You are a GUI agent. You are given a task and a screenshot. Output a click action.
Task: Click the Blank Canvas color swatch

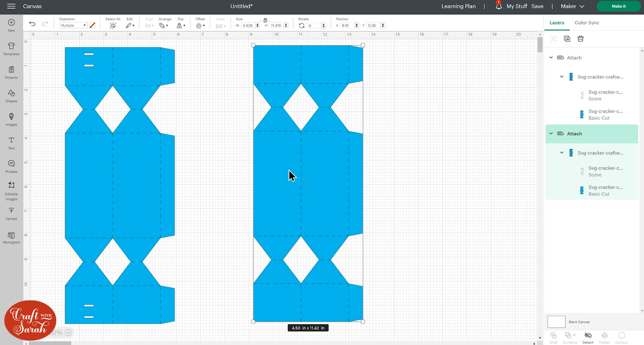[x=556, y=322]
